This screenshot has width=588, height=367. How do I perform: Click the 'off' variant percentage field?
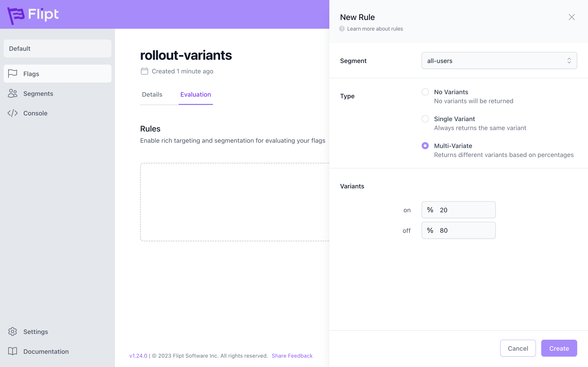click(459, 230)
